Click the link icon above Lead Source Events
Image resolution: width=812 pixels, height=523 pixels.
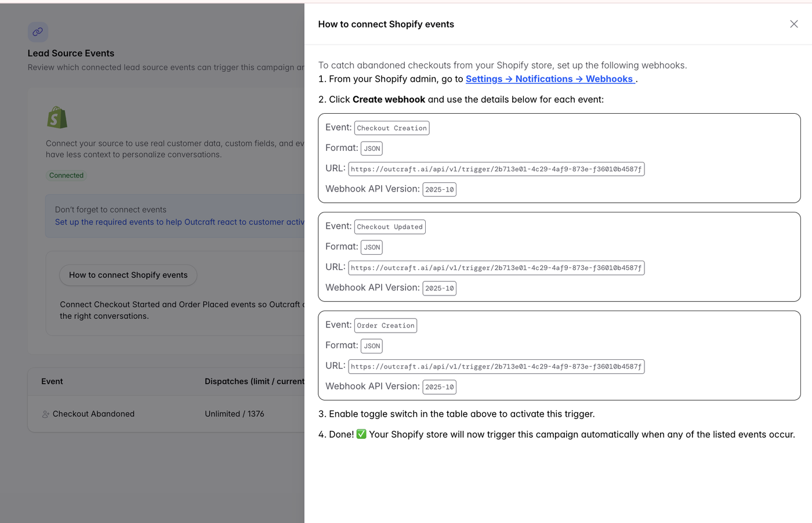(x=38, y=32)
